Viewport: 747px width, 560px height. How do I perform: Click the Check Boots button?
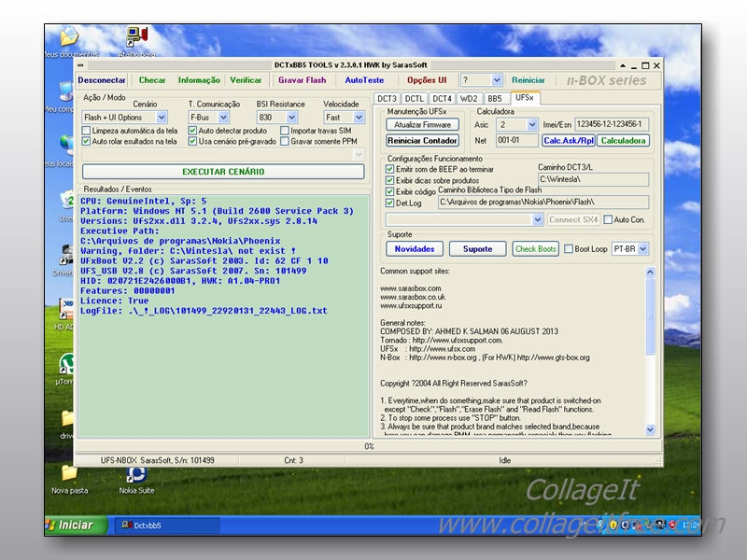[x=536, y=249]
